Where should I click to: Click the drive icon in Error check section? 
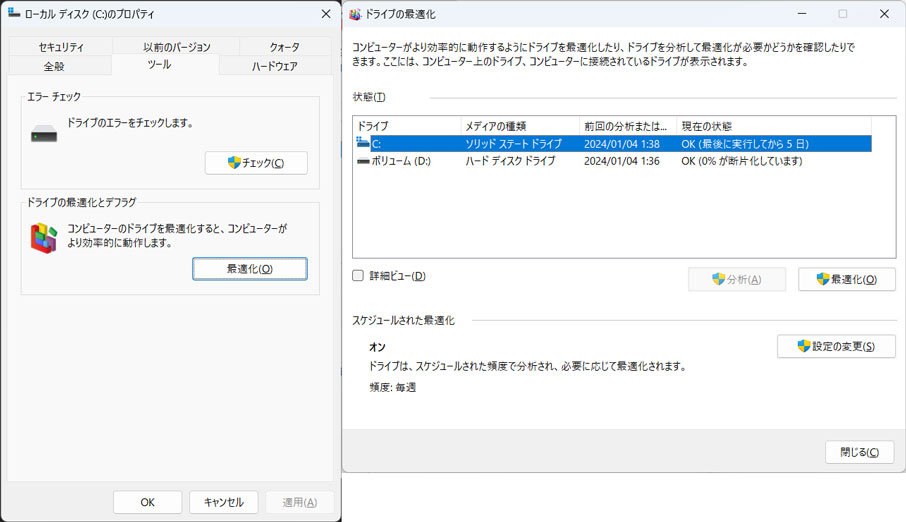pyautogui.click(x=44, y=134)
